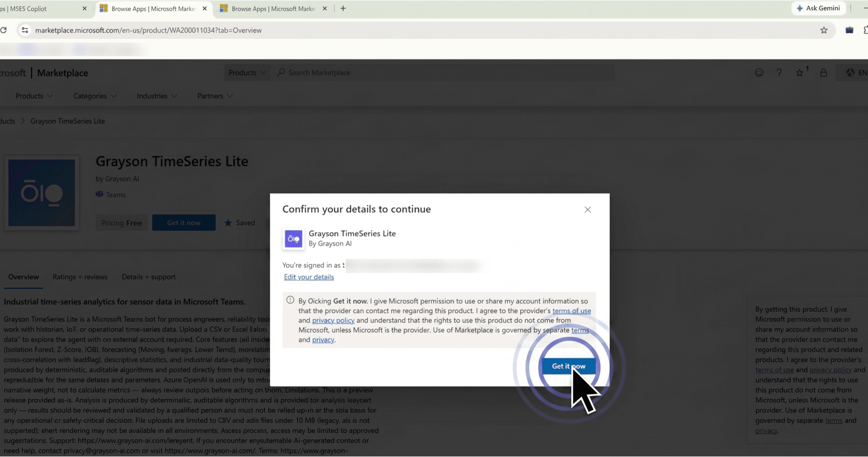Image resolution: width=868 pixels, height=457 pixels.
Task: Close the active Browse Apps tab
Action: [205, 8]
